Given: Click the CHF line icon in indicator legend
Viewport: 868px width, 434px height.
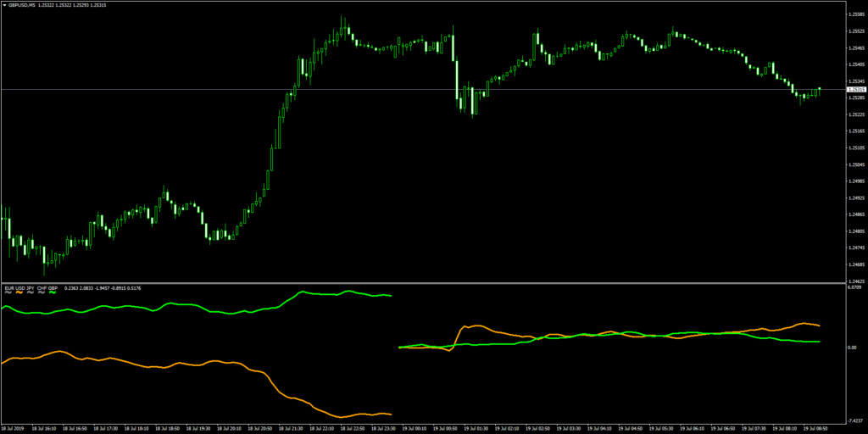Looking at the screenshot, I should click(x=42, y=292).
